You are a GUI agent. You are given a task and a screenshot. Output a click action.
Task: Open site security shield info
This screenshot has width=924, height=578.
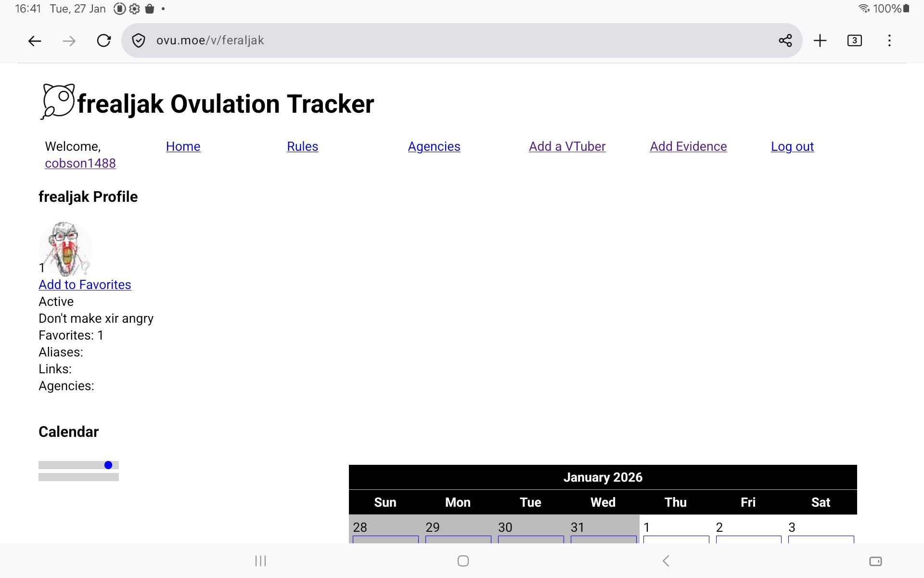point(139,41)
